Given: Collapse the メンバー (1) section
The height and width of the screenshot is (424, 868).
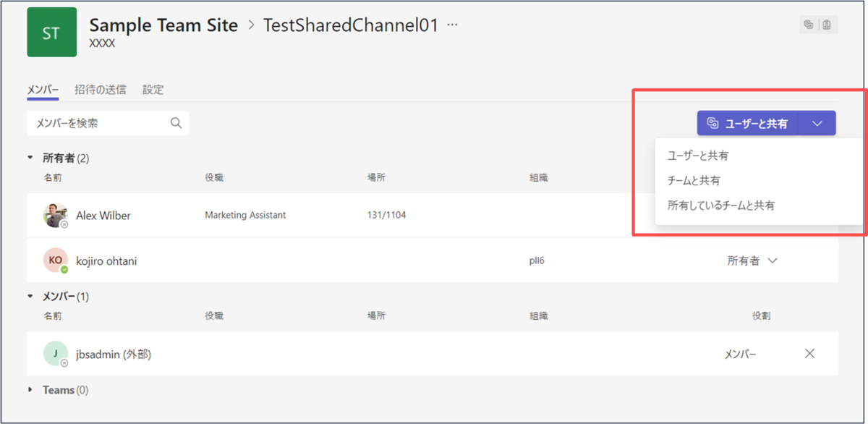Looking at the screenshot, I should click(x=30, y=297).
